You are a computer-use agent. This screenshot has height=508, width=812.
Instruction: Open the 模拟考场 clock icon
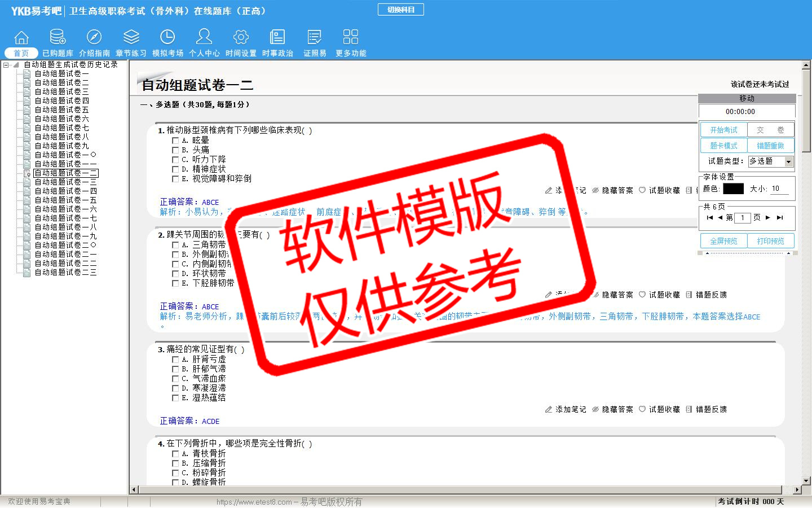click(167, 37)
